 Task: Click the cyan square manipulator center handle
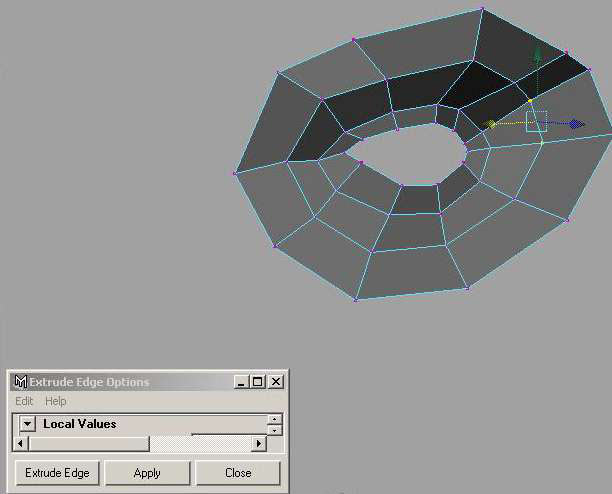(536, 122)
